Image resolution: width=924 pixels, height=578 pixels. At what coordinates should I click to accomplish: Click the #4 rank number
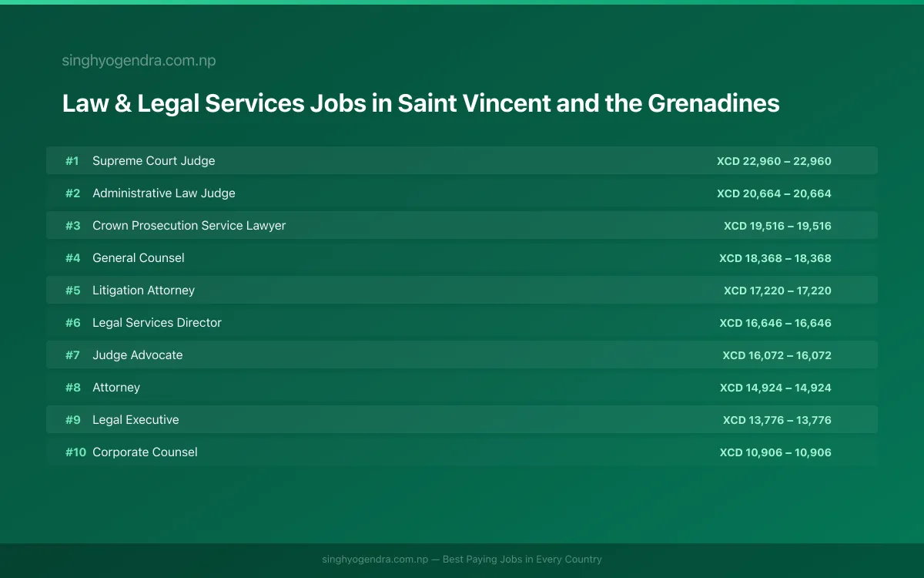pos(72,258)
